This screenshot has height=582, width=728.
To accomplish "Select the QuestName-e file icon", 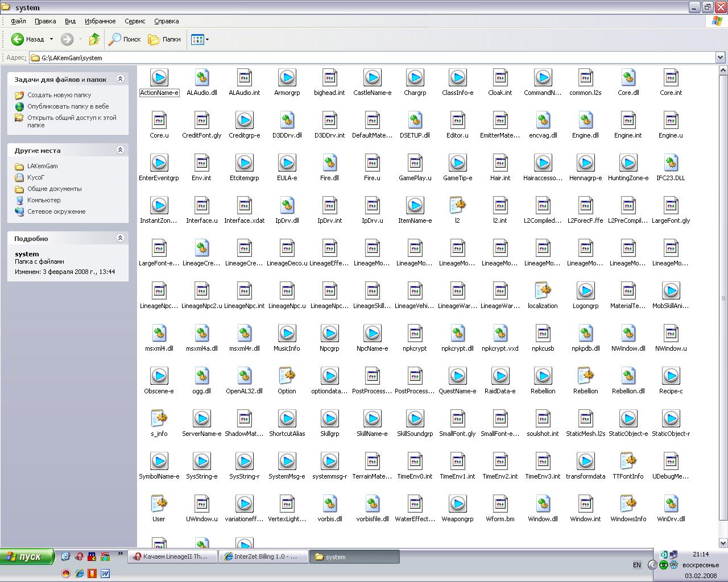I will click(x=458, y=376).
